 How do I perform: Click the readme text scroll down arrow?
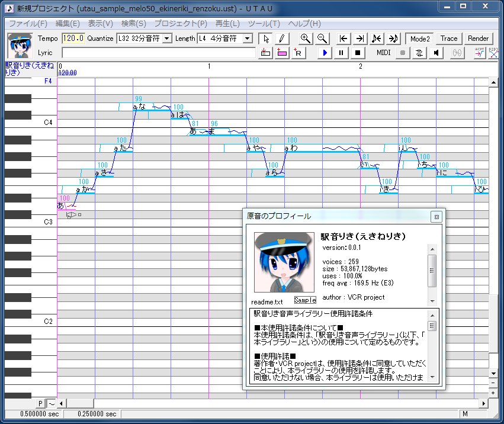432,377
